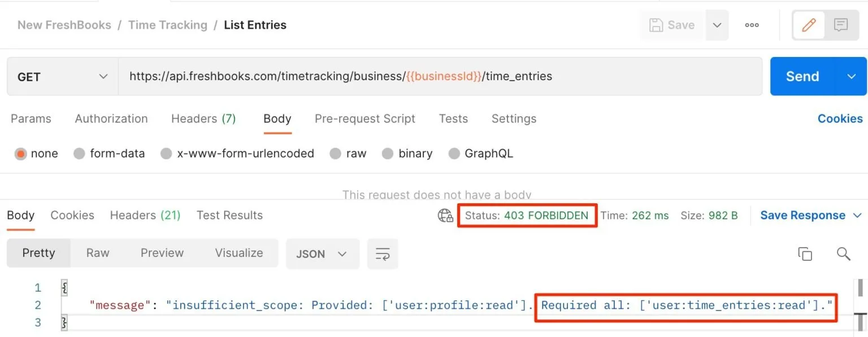The width and height of the screenshot is (868, 337).
Task: Select the GraphQL body type radio
Action: pos(454,153)
